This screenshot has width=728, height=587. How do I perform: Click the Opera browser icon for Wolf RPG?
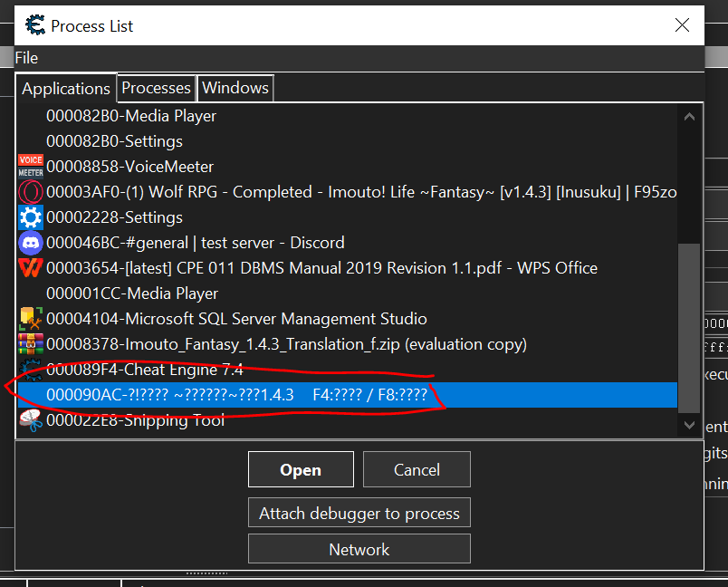tap(31, 192)
